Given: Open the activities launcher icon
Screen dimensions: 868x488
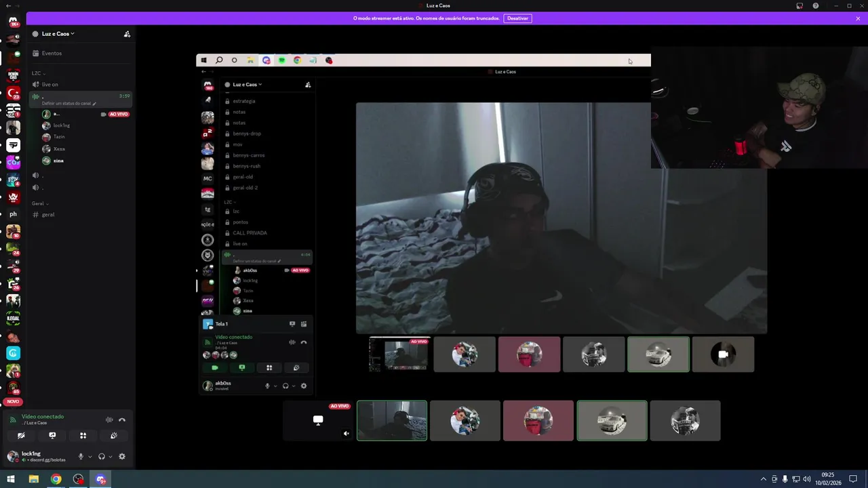Looking at the screenshot, I should click(83, 436).
